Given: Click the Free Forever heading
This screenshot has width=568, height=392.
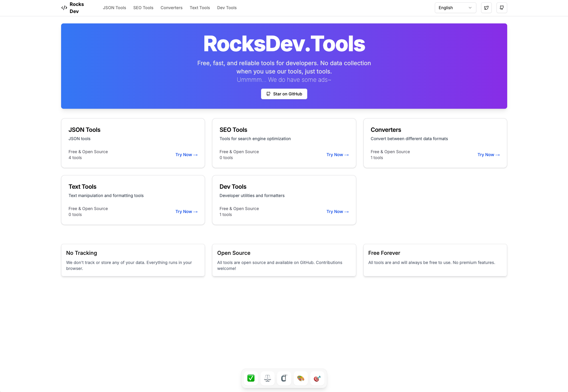Looking at the screenshot, I should [384, 253].
